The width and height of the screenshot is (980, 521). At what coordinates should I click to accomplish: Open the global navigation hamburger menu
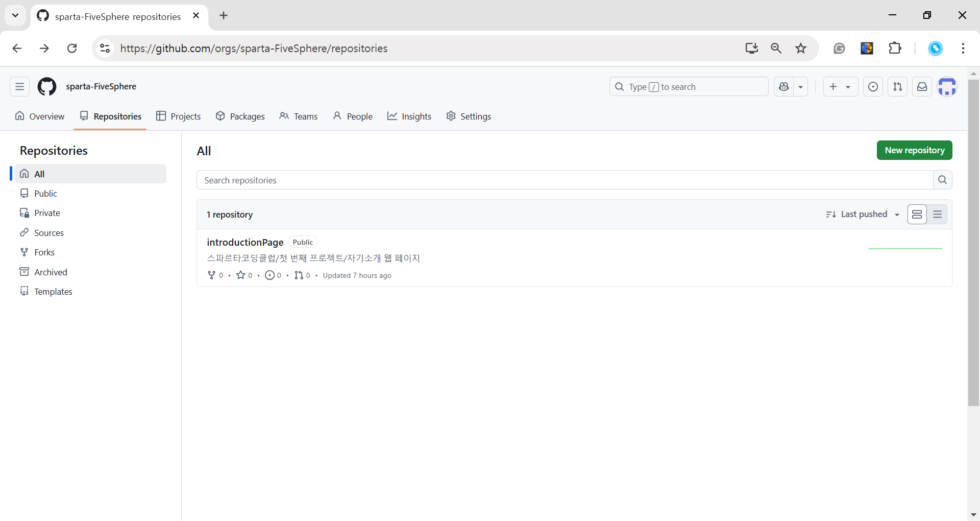click(19, 87)
